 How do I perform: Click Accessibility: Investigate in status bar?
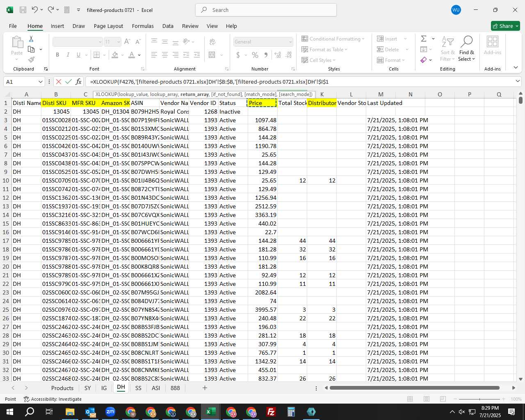point(52,399)
